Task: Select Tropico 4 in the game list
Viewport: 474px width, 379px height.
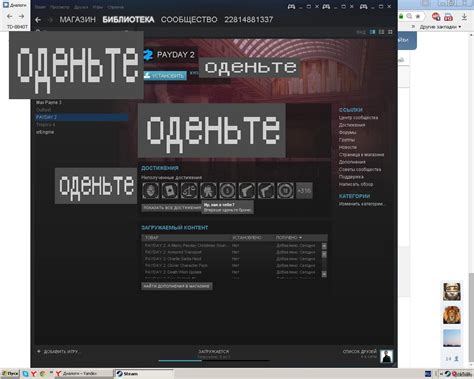Action: point(45,125)
